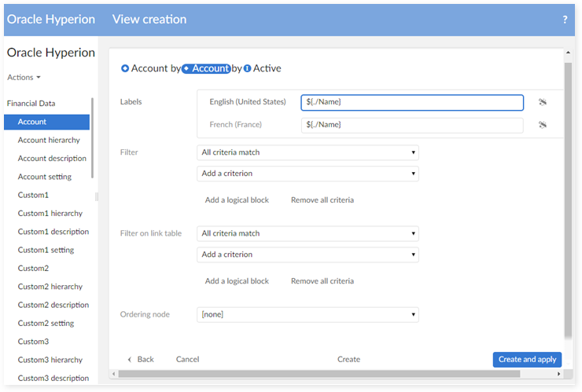Select Custom2 description in sidebar

pos(53,305)
